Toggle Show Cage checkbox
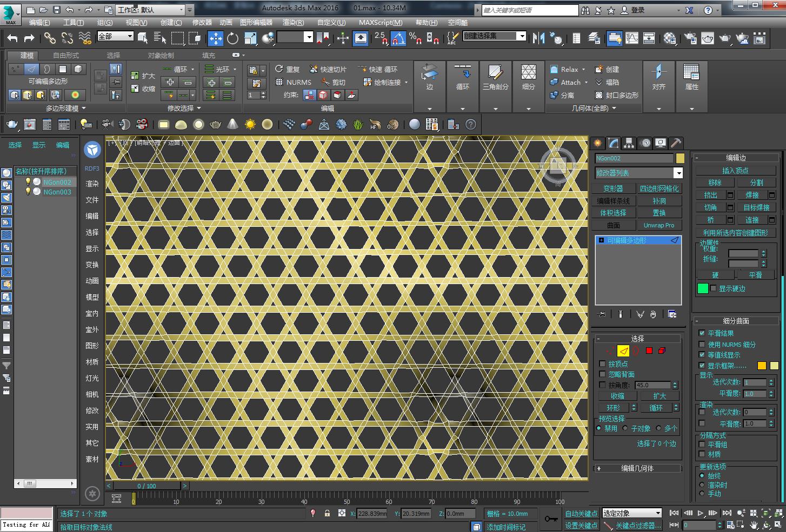 (x=702, y=366)
